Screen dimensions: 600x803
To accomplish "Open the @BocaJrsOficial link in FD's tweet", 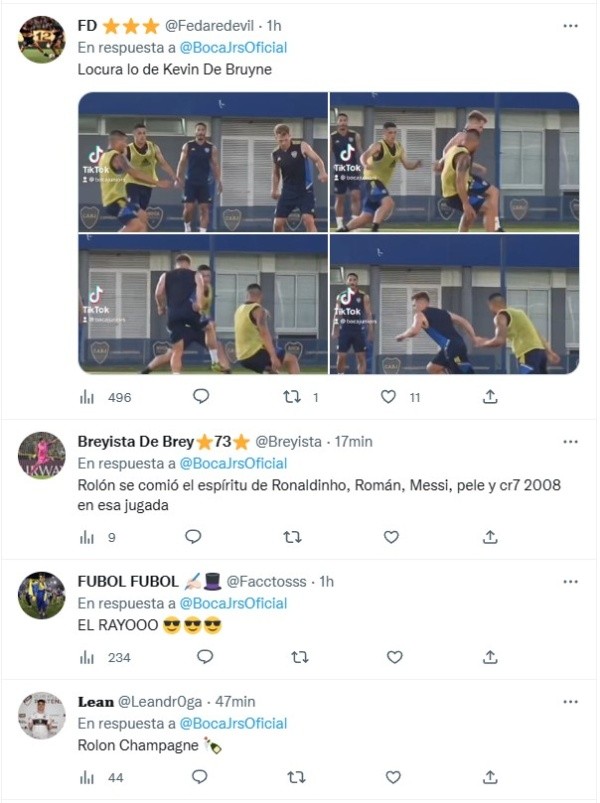I will pyautogui.click(x=233, y=47).
